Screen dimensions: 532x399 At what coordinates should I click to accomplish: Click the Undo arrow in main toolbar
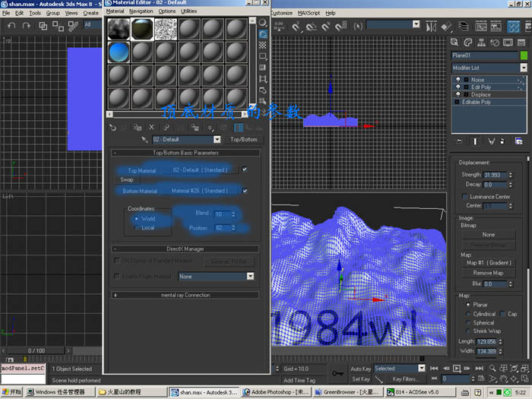(x=11, y=25)
